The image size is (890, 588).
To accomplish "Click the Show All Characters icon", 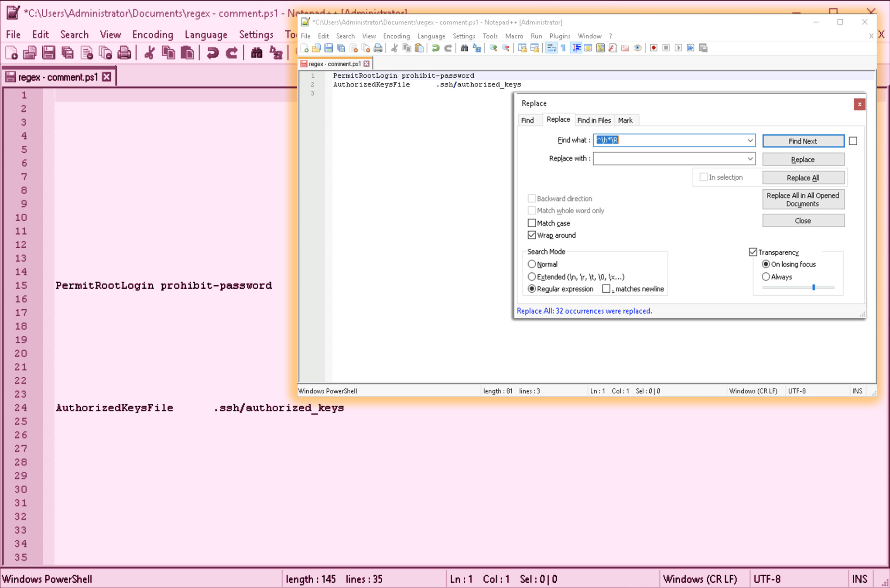I will click(x=563, y=48).
